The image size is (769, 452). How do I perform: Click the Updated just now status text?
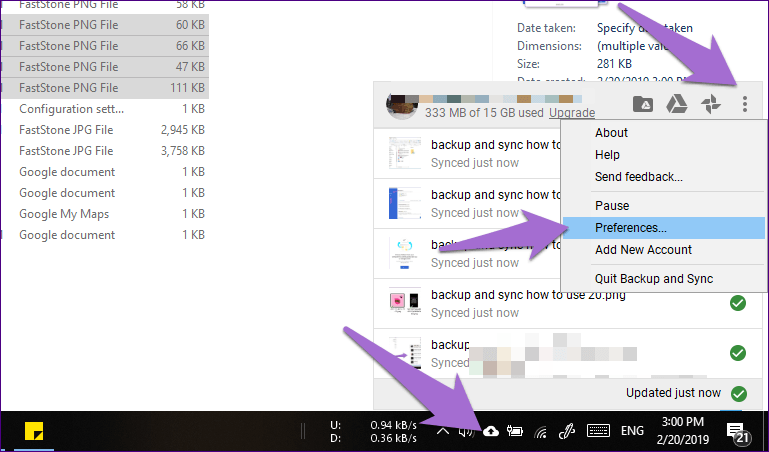coord(673,393)
